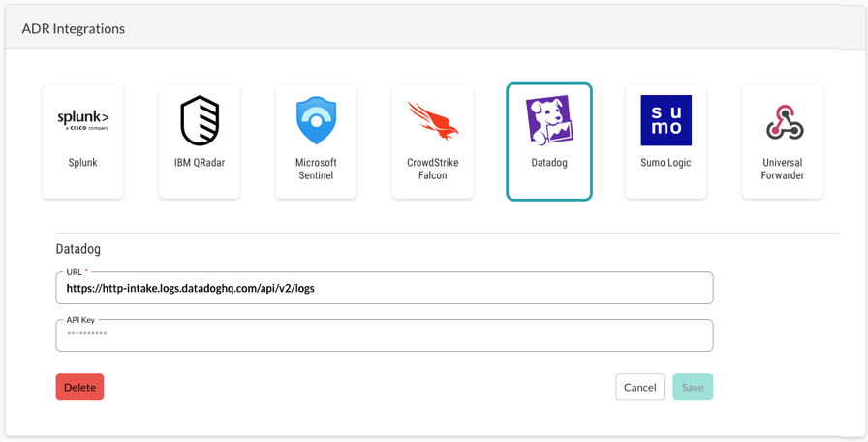Click the CrowdStrike Falcon card label
The height and width of the screenshot is (442, 868).
[433, 169]
